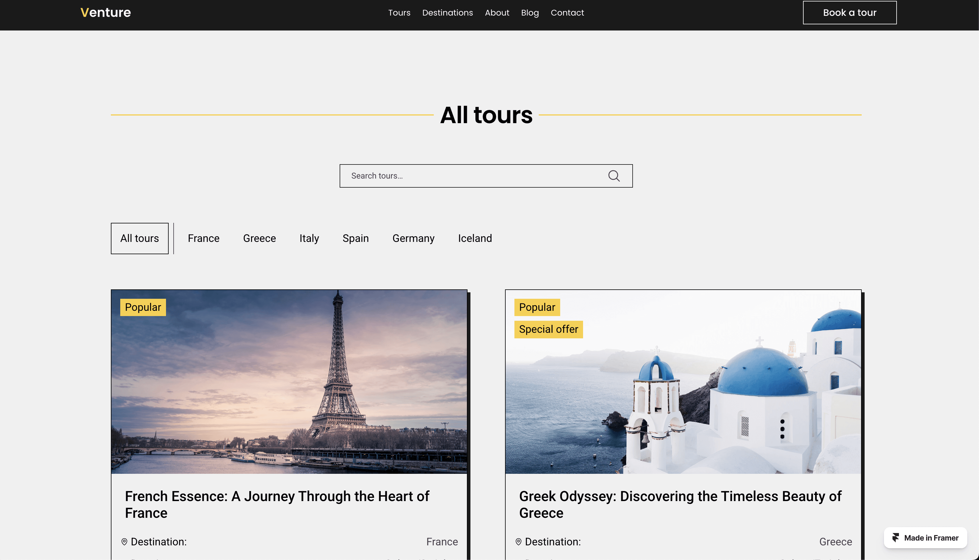Select the All tours filter tab

click(139, 238)
